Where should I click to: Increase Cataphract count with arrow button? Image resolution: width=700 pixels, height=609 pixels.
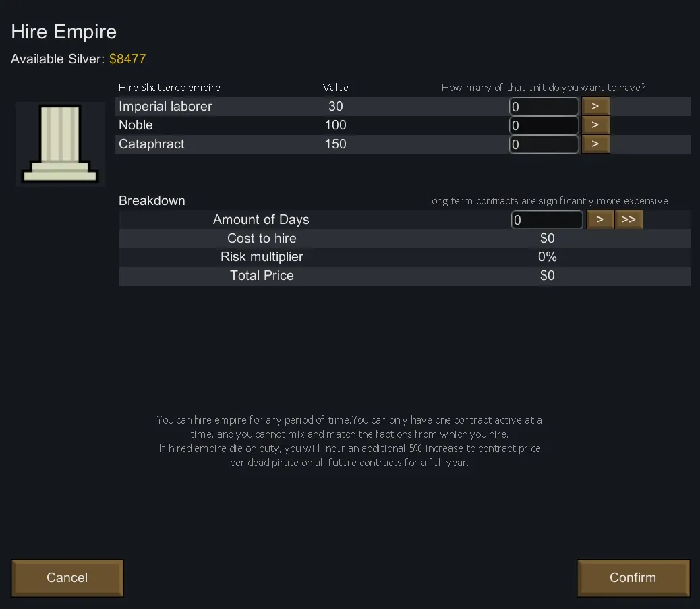[x=595, y=144]
